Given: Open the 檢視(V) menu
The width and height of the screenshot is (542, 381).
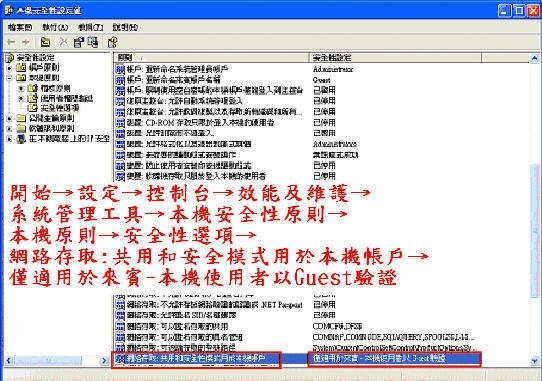Looking at the screenshot, I should (x=91, y=27).
